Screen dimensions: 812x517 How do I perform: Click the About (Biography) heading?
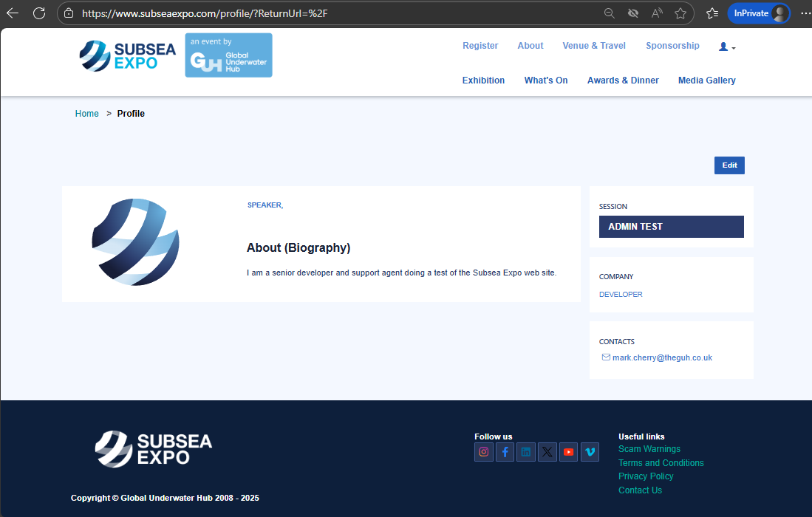(298, 248)
